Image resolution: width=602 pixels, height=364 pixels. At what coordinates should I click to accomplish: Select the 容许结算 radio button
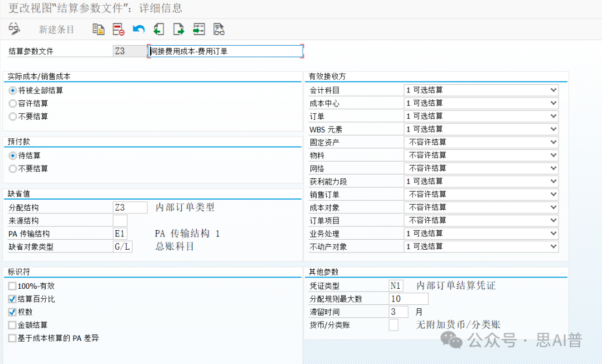point(13,103)
